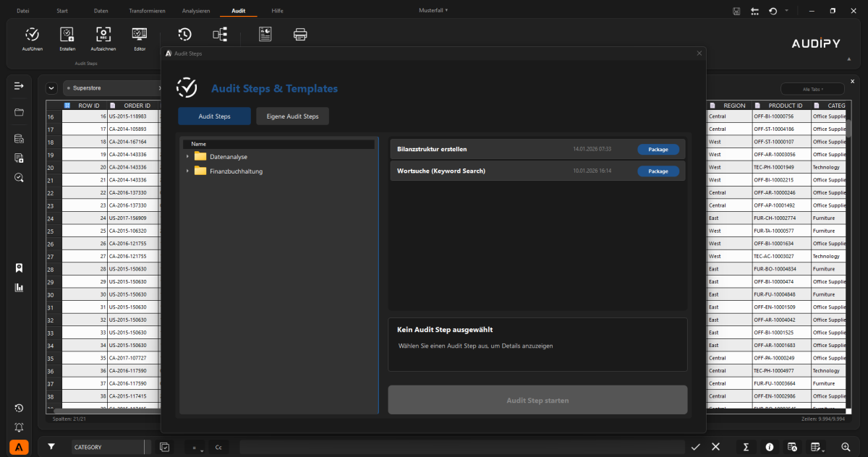Expand the Datenanalyse folder
The image size is (868, 457).
(x=187, y=156)
